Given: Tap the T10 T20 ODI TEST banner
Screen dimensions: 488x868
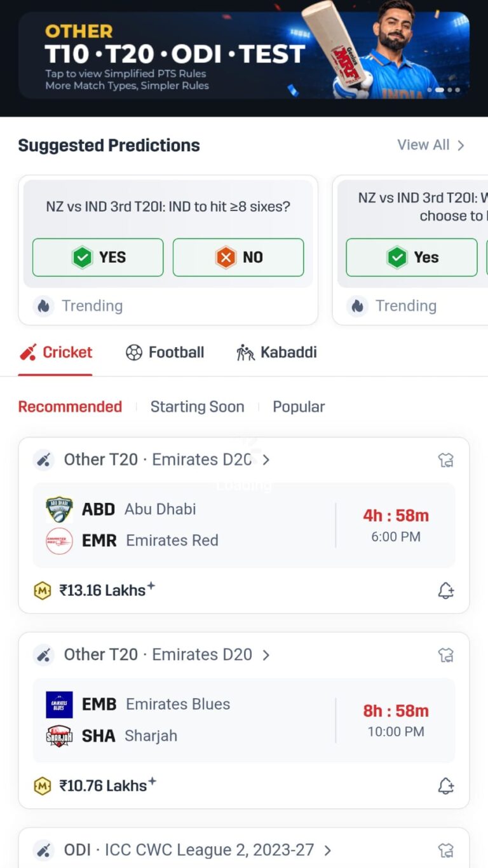Looking at the screenshot, I should click(x=244, y=54).
